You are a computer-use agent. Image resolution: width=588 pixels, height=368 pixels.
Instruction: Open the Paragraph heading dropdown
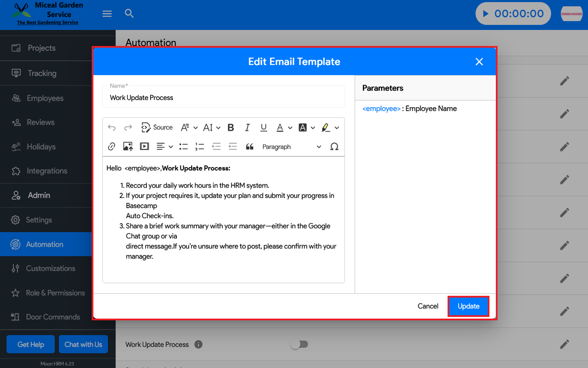[291, 146]
